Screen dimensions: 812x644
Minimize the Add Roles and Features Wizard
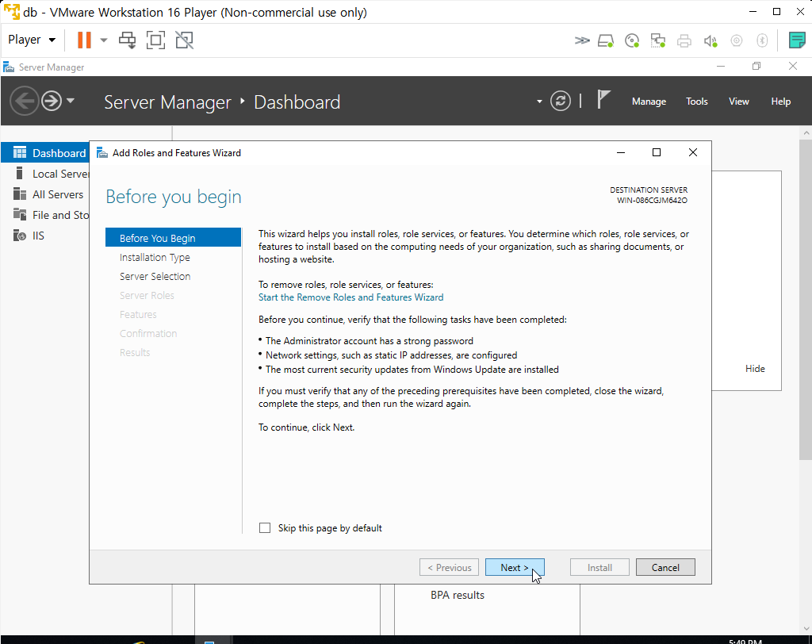point(621,152)
